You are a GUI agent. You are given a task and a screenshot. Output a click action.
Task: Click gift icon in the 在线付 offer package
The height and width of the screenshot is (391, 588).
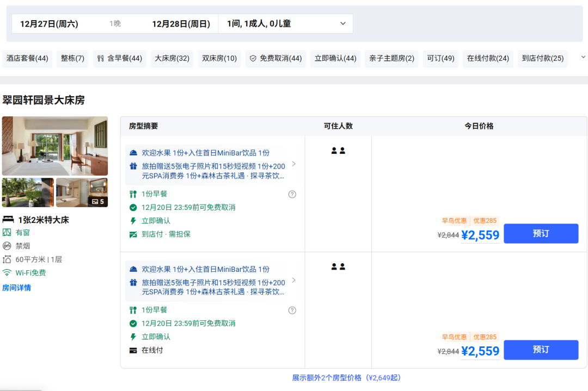point(133,283)
